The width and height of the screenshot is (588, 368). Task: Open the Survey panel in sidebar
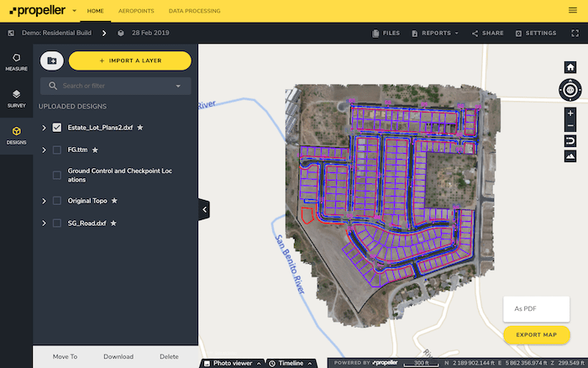pos(16,97)
